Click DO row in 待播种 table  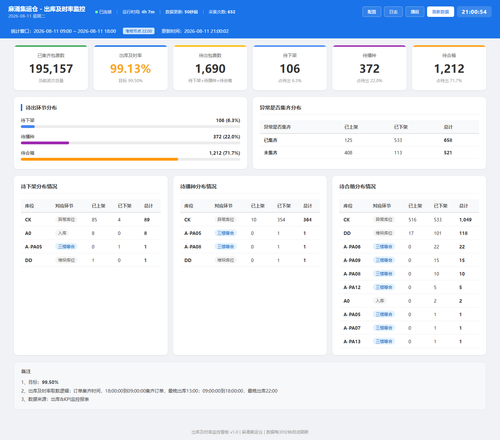click(250, 260)
